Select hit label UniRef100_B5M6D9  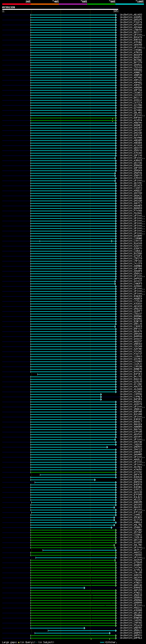[131, 165]
